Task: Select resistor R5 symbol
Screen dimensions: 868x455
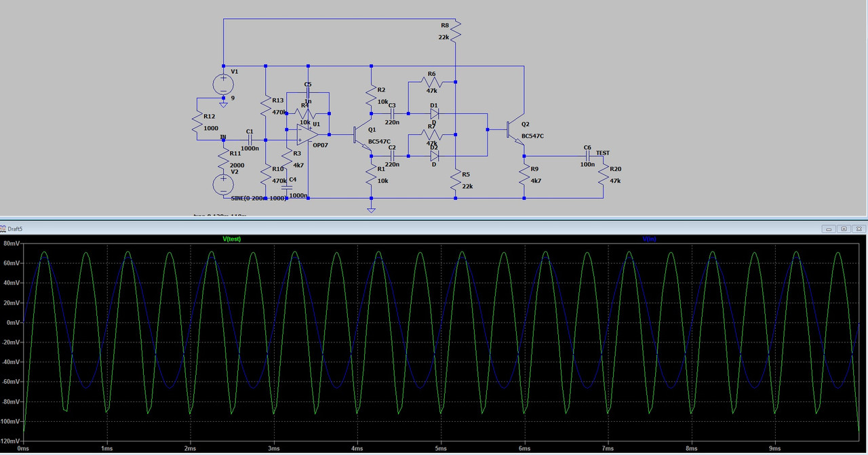Action: 456,179
